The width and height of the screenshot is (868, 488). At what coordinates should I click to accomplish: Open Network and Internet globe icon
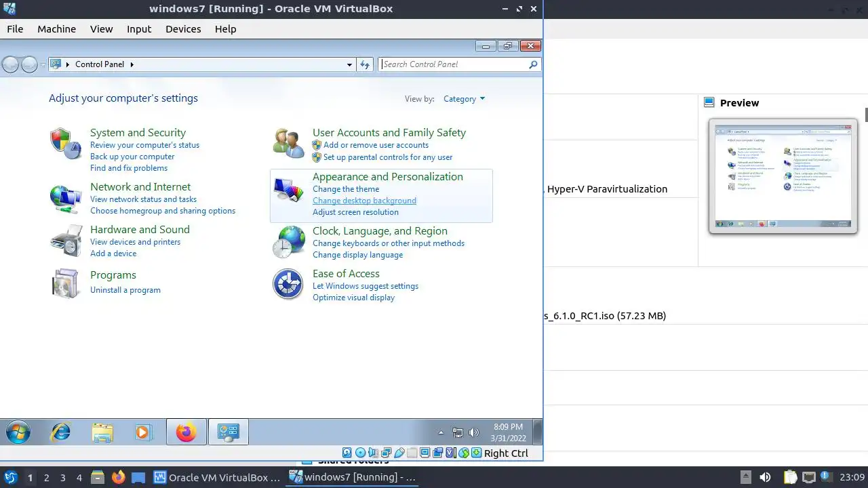pyautogui.click(x=66, y=199)
